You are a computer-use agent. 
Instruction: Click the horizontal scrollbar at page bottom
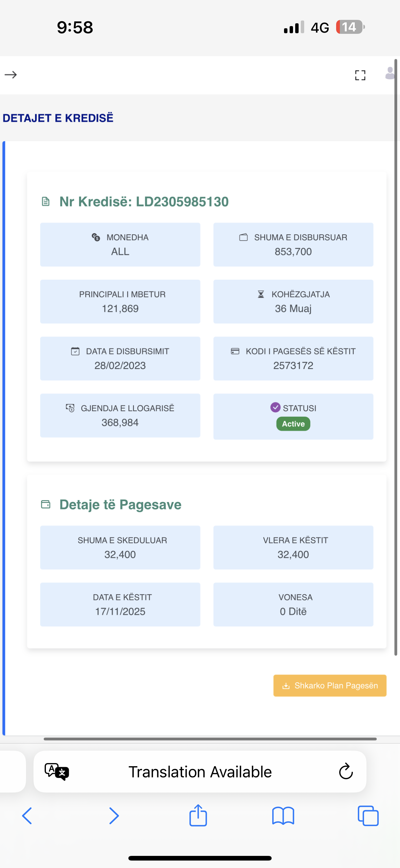tap(210, 739)
